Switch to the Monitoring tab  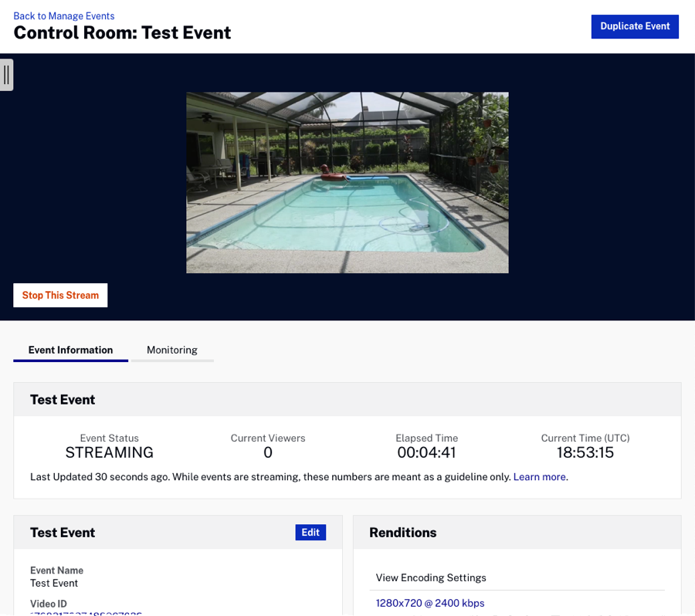tap(171, 350)
